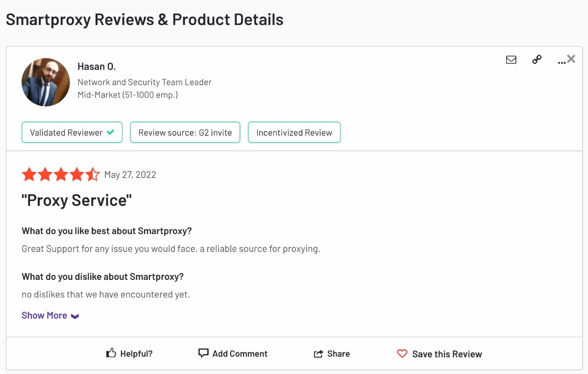Click the Network and Security Team Leader text
The height and width of the screenshot is (374, 588).
(145, 82)
